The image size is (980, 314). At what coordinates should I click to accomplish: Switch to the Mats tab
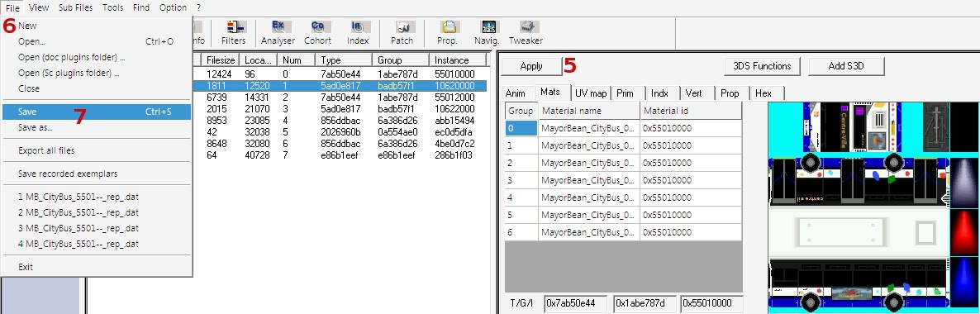[550, 92]
